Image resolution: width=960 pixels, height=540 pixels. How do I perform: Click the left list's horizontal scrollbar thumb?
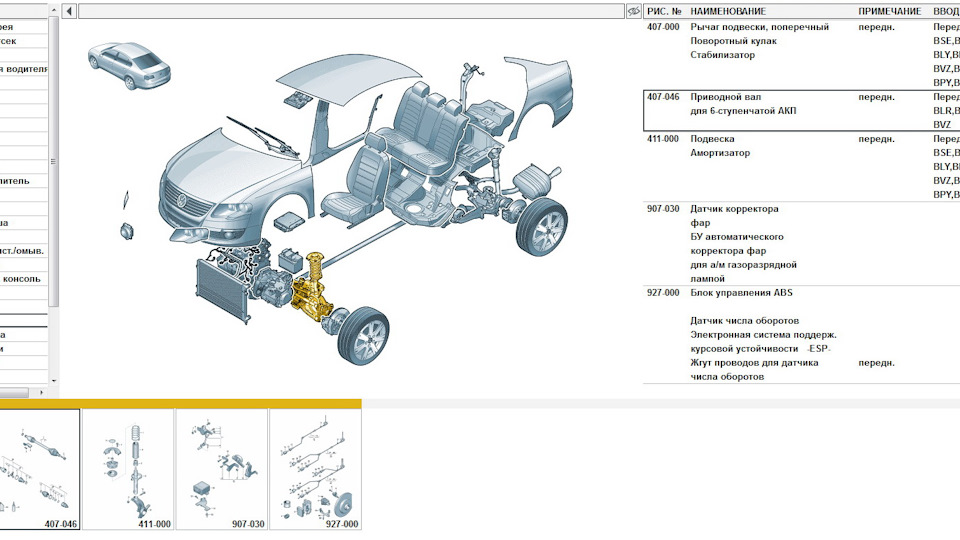[x=13, y=392]
